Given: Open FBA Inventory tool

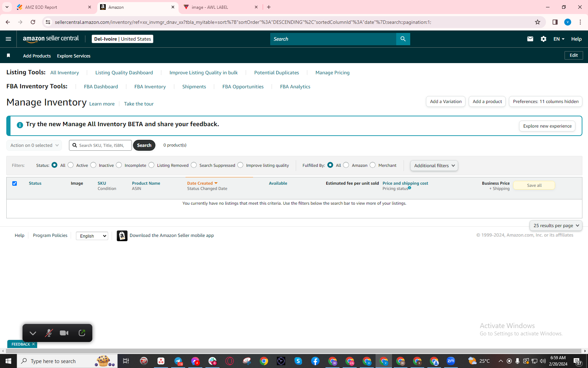Looking at the screenshot, I should pos(150,87).
